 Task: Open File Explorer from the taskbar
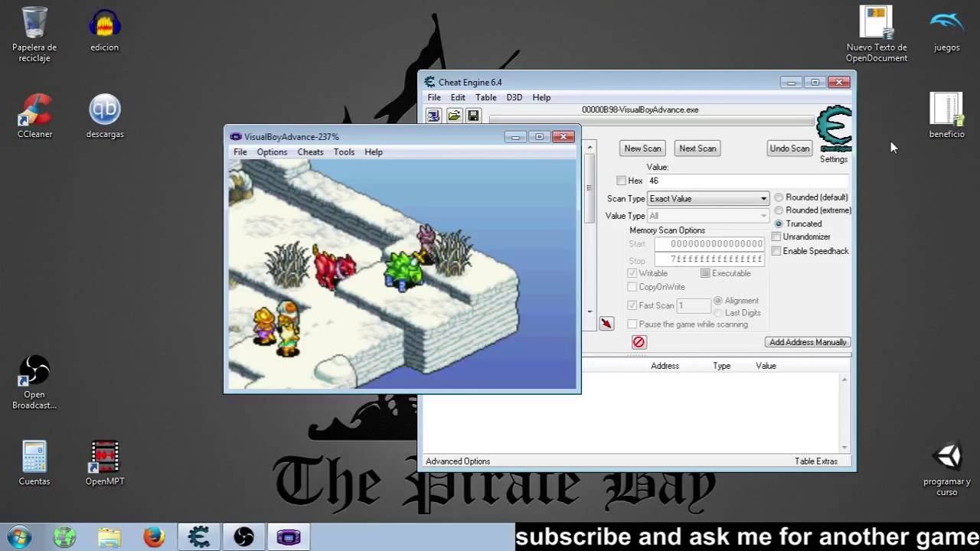tap(109, 536)
